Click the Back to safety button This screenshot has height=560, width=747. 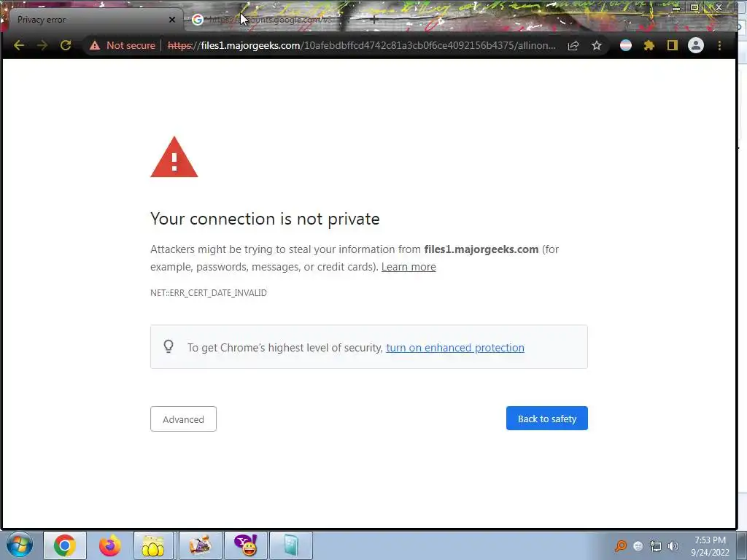[x=547, y=419]
